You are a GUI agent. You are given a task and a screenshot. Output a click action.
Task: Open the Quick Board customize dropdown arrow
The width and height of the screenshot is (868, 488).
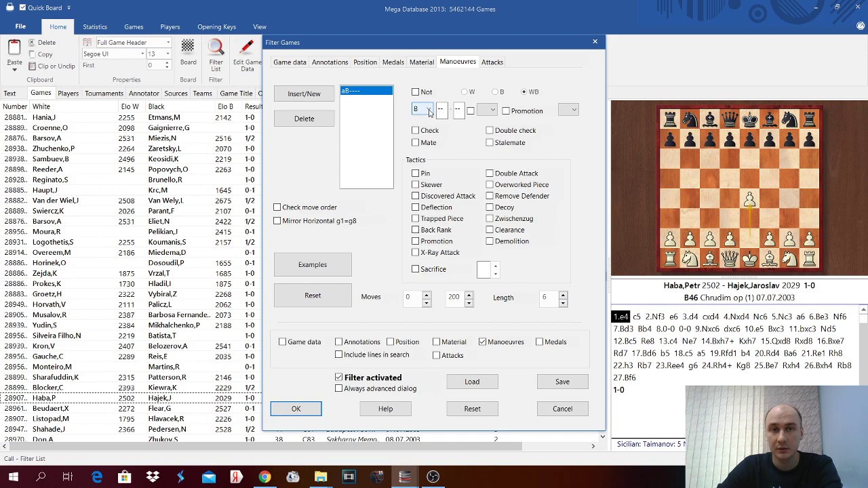[68, 8]
